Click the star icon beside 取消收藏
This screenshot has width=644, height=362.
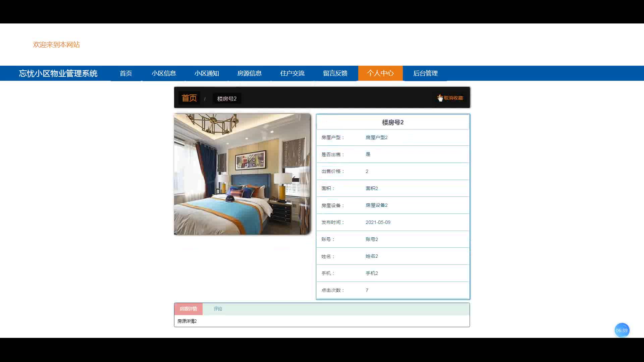point(439,97)
